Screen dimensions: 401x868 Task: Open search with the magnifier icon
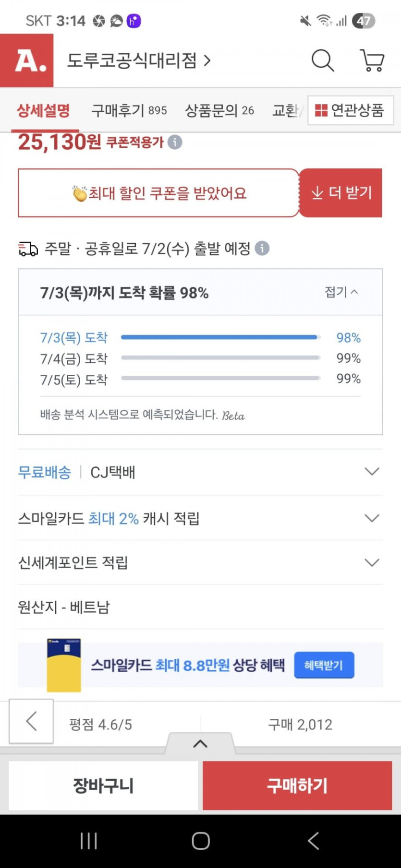point(323,61)
